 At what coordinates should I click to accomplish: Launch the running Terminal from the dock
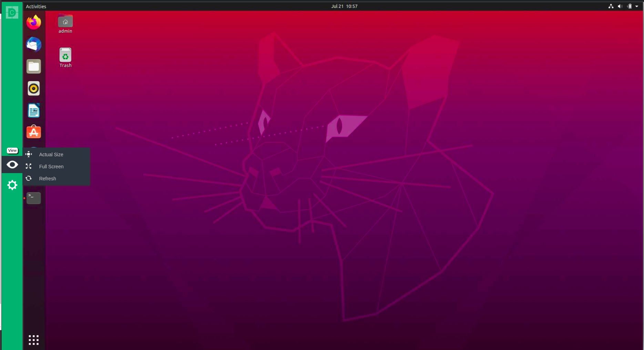[33, 198]
